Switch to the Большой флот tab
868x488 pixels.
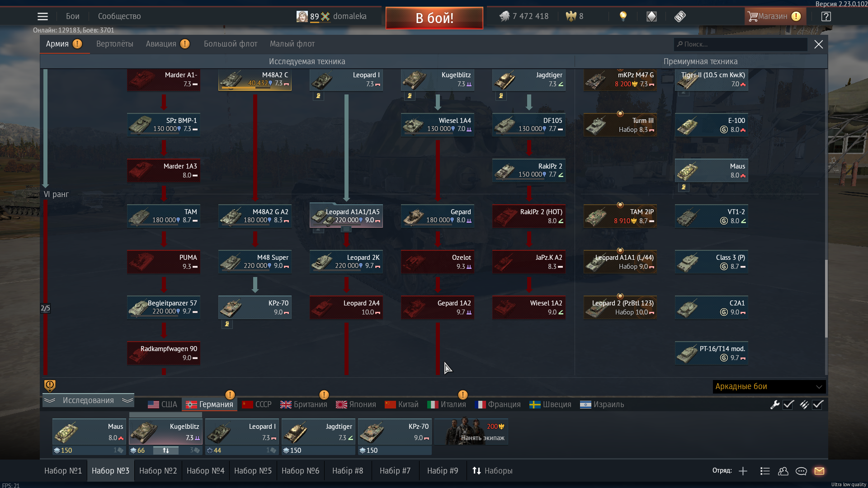tap(231, 44)
